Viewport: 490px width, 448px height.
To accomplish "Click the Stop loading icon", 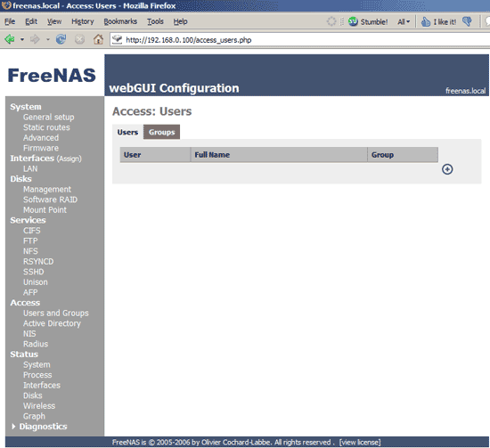I will (x=79, y=39).
